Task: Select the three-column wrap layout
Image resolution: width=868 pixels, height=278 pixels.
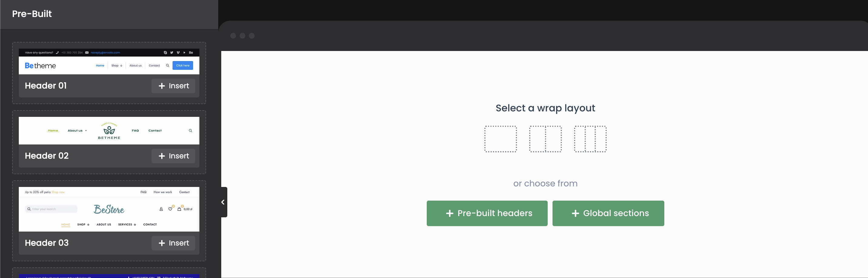Action: point(590,139)
